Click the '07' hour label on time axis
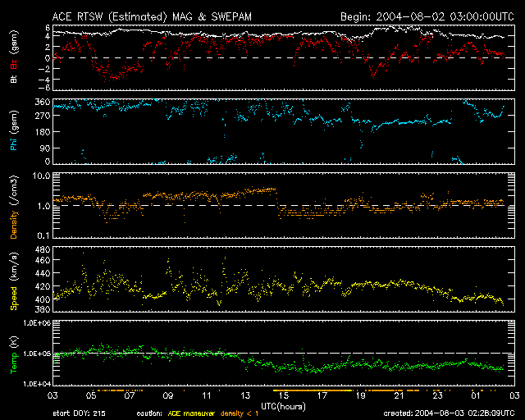This screenshot has height=420, width=525. click(130, 395)
